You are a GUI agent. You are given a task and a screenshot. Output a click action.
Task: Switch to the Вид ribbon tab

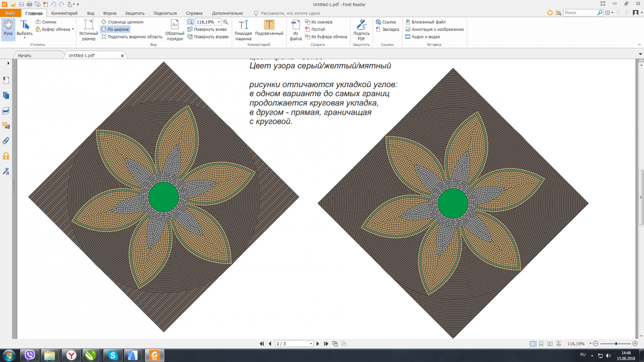point(91,13)
